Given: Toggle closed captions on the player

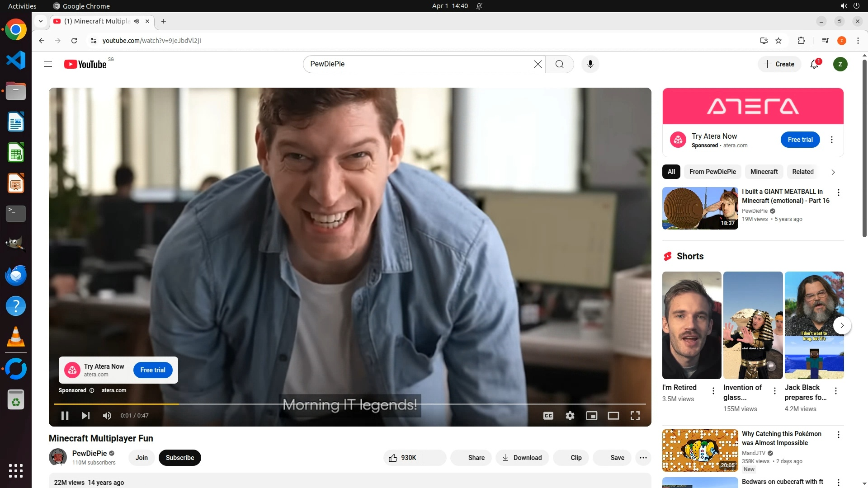Looking at the screenshot, I should pyautogui.click(x=548, y=416).
